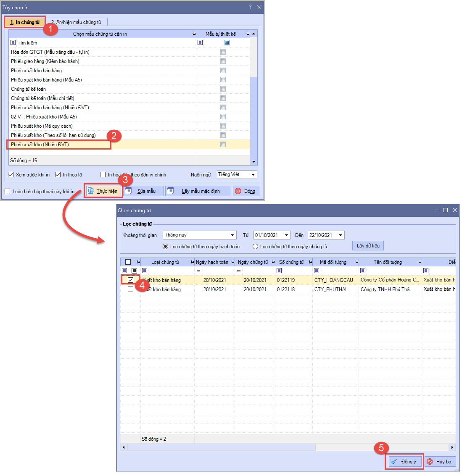
Task: Click pin icon on 'Mẫu tự thiết kế' column
Action: pos(247,34)
